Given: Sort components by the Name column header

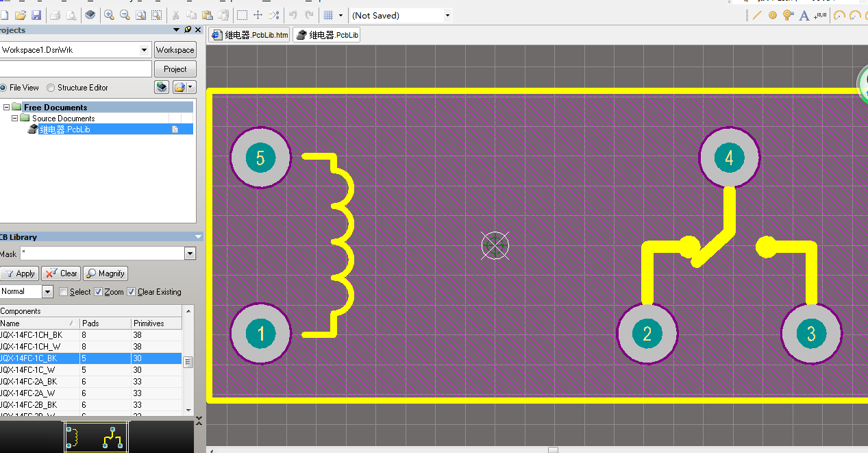Looking at the screenshot, I should (x=39, y=323).
